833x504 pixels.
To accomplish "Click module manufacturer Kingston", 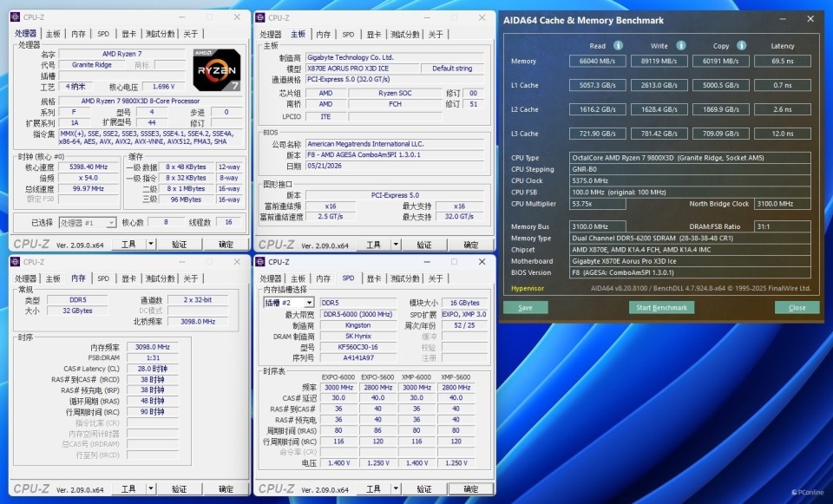I will pyautogui.click(x=357, y=325).
